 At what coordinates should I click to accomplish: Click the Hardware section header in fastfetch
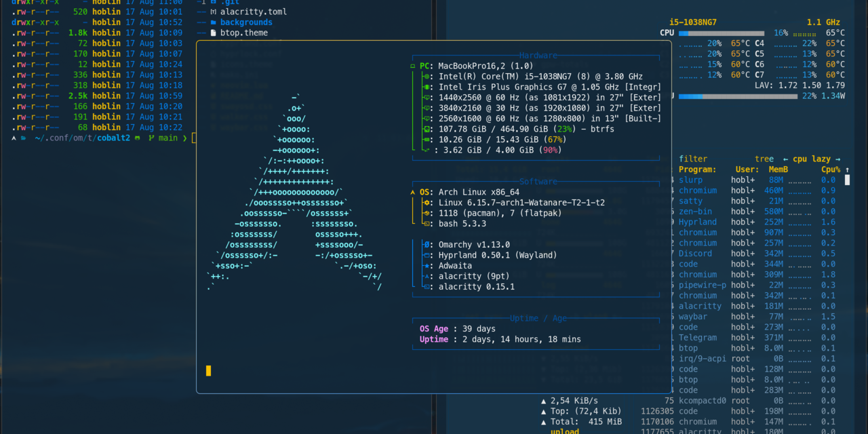[537, 56]
